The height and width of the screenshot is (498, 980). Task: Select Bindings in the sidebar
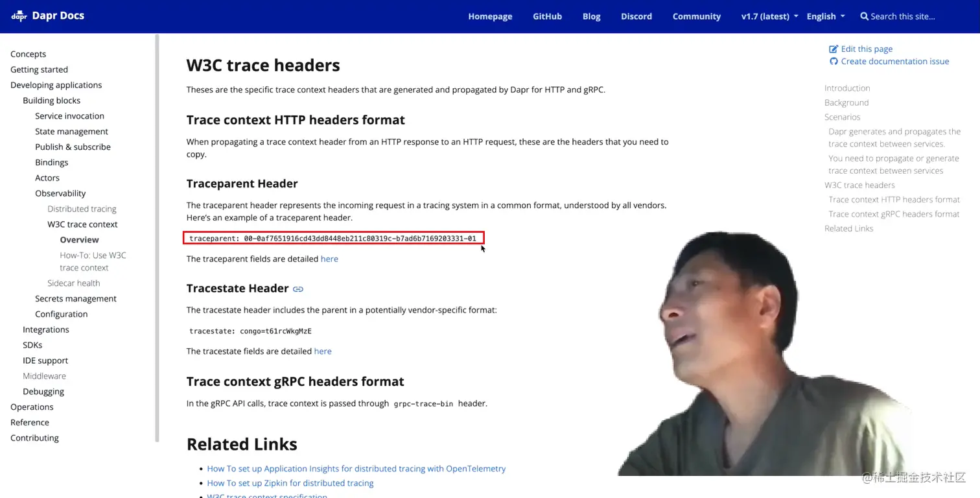point(51,163)
